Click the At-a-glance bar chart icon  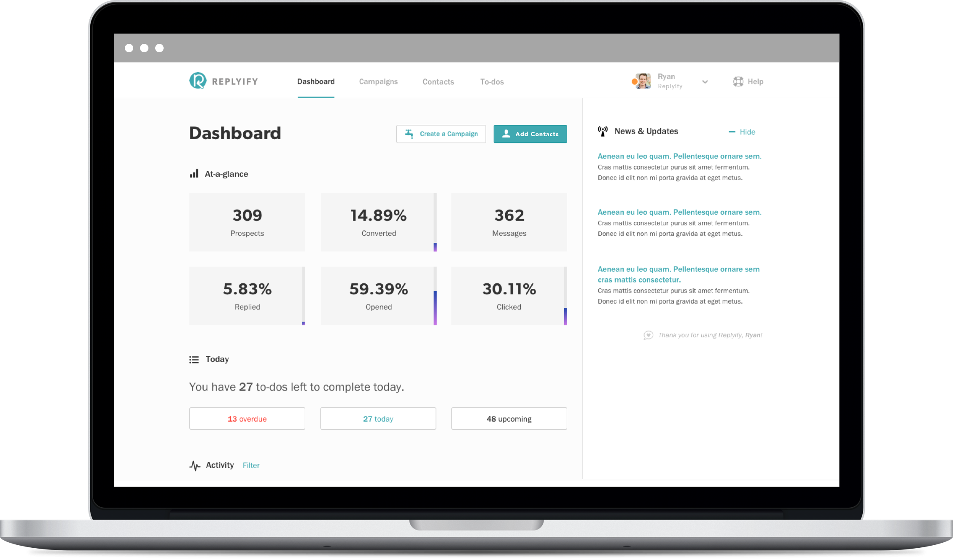(194, 173)
